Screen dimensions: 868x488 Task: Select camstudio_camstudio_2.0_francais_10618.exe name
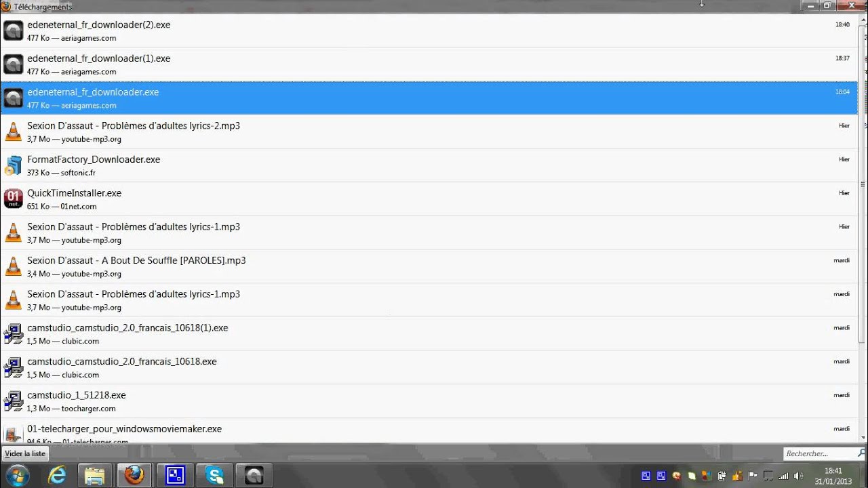coord(122,361)
